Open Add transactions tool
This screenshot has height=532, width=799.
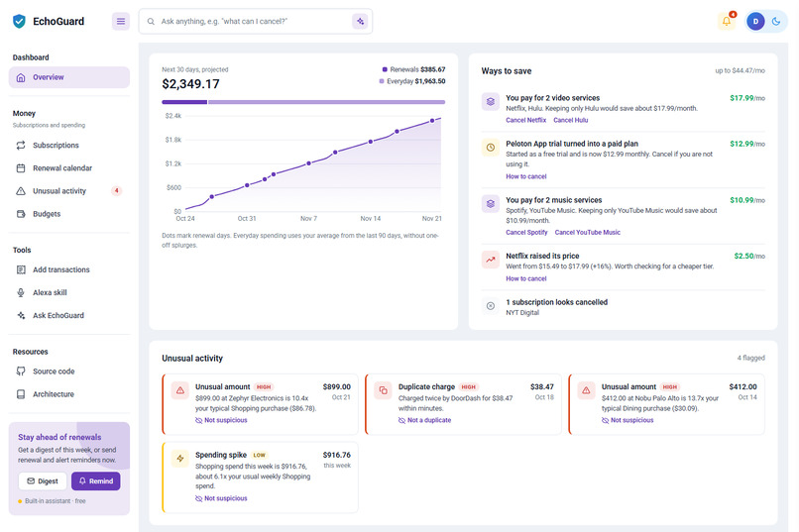point(69,269)
